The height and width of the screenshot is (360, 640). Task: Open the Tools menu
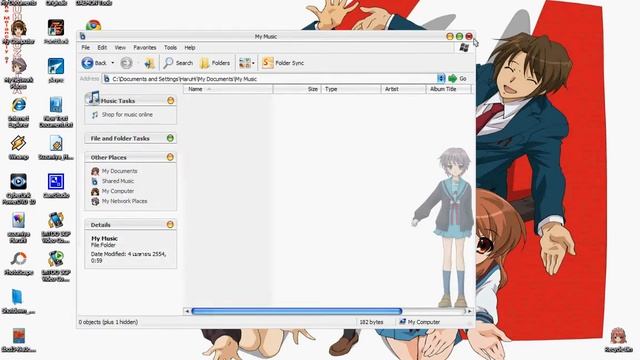(x=170, y=47)
